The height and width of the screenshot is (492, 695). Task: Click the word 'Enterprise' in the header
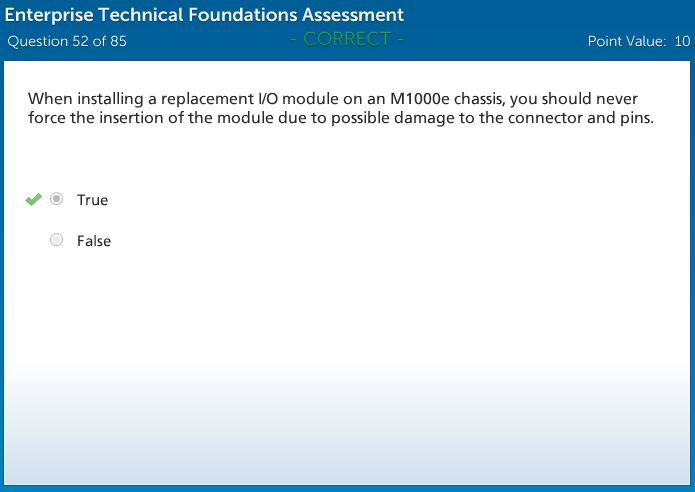(x=49, y=15)
